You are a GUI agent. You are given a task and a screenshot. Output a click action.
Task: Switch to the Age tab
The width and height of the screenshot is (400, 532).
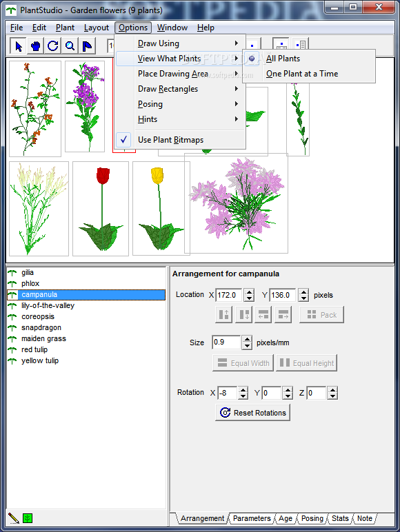[286, 518]
